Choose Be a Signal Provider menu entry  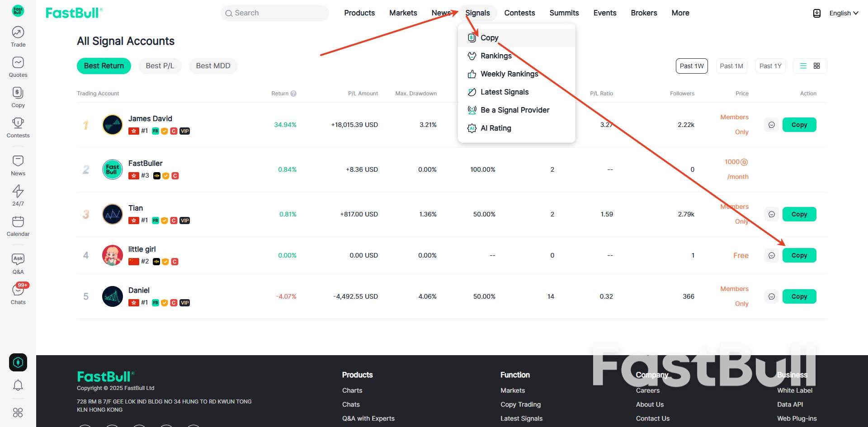coord(515,110)
